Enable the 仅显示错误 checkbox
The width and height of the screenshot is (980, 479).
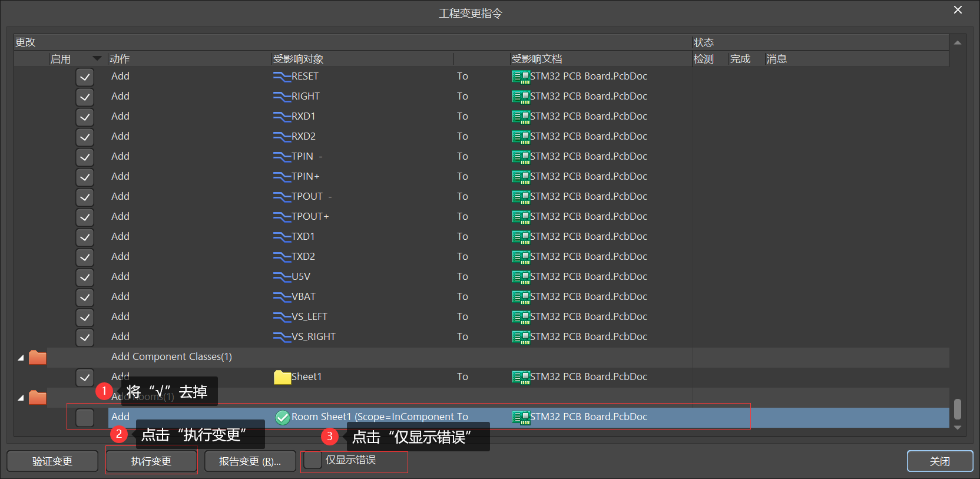[313, 460]
